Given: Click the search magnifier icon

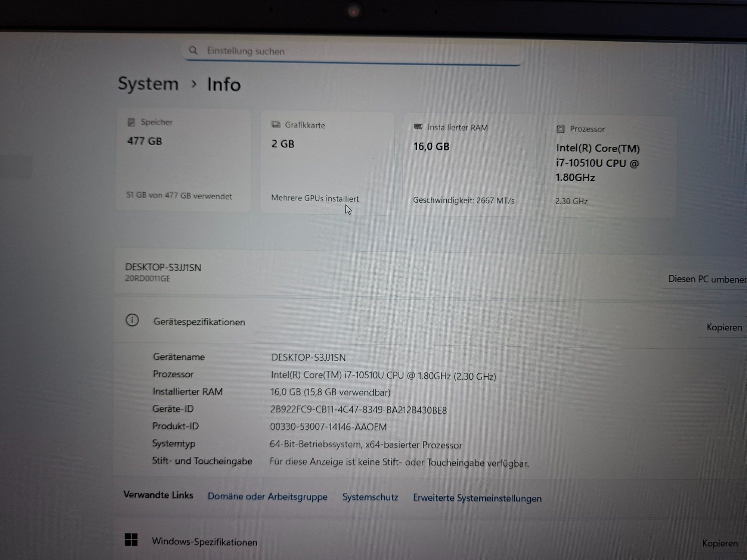Looking at the screenshot, I should coord(193,50).
